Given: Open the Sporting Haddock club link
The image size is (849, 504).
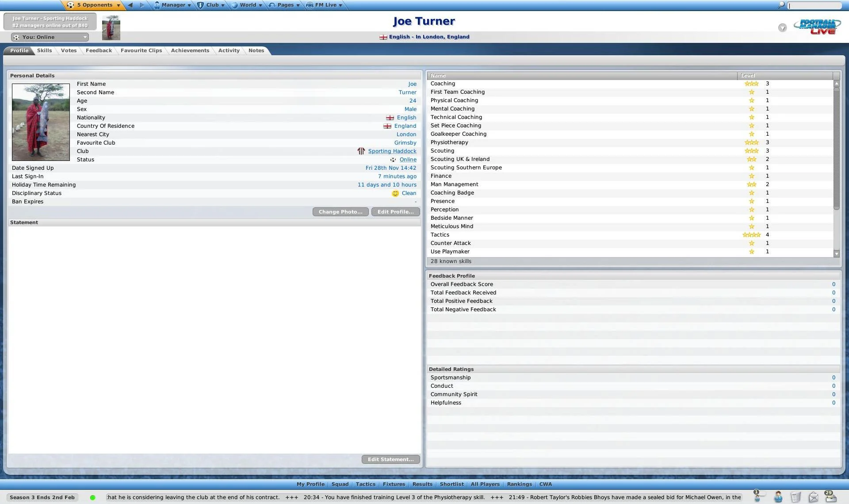Looking at the screenshot, I should coord(392,151).
